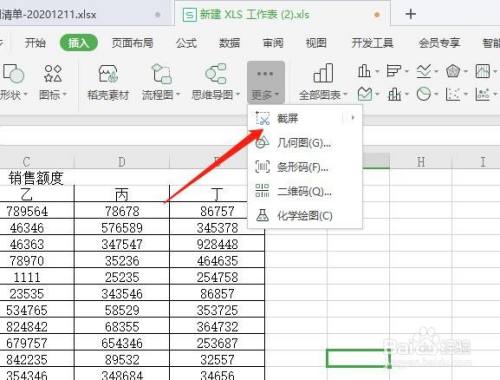Insert a radar chart

(453, 71)
